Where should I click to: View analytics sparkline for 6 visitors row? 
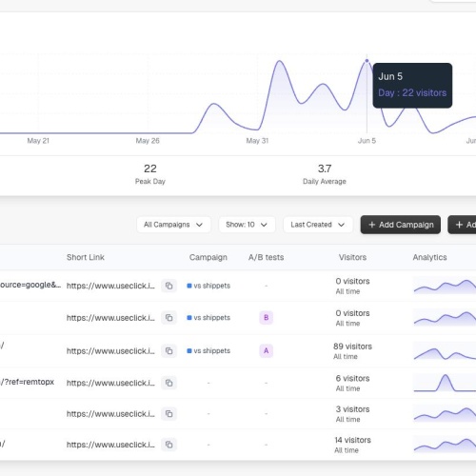click(x=445, y=383)
